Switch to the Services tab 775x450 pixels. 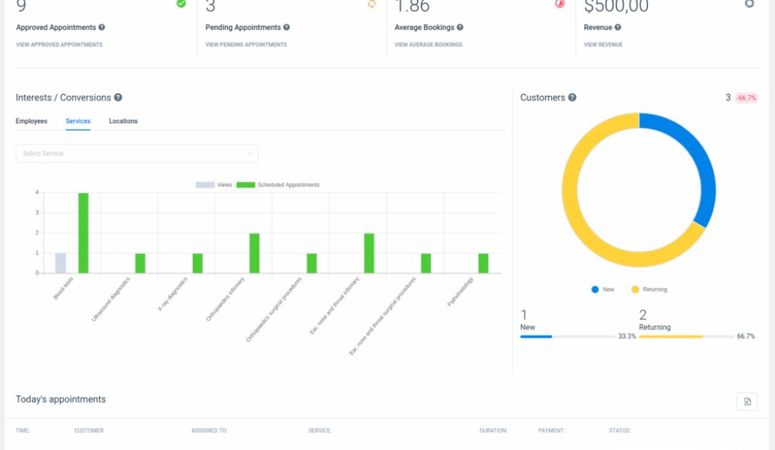pyautogui.click(x=78, y=121)
